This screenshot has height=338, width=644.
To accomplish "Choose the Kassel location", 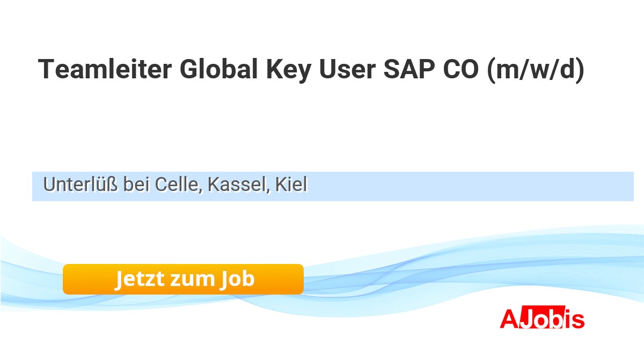I will pos(236,185).
